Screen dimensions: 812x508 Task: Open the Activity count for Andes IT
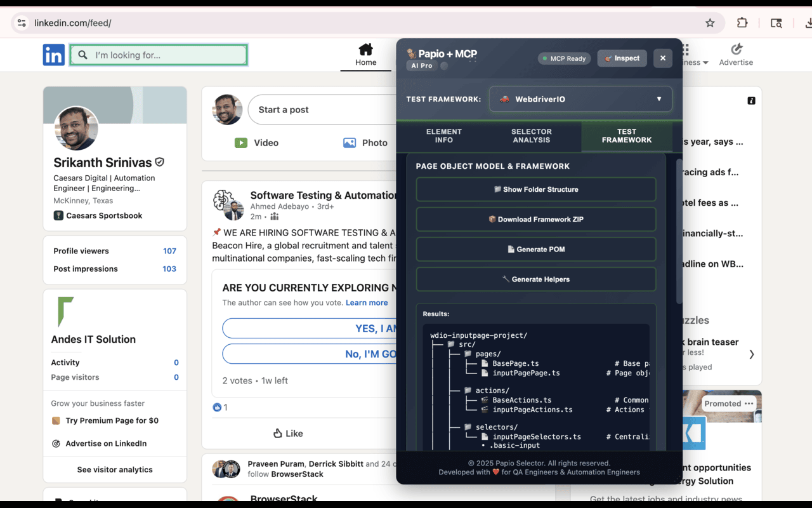click(176, 363)
